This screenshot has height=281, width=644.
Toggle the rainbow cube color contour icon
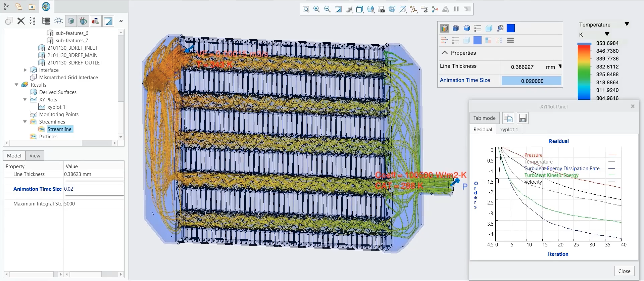tap(444, 28)
